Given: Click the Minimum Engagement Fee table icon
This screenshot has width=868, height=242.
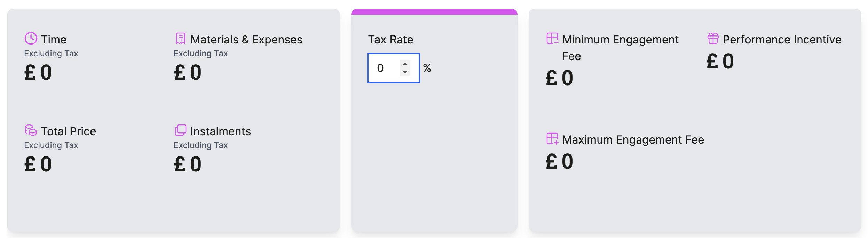Looking at the screenshot, I should pyautogui.click(x=552, y=39).
